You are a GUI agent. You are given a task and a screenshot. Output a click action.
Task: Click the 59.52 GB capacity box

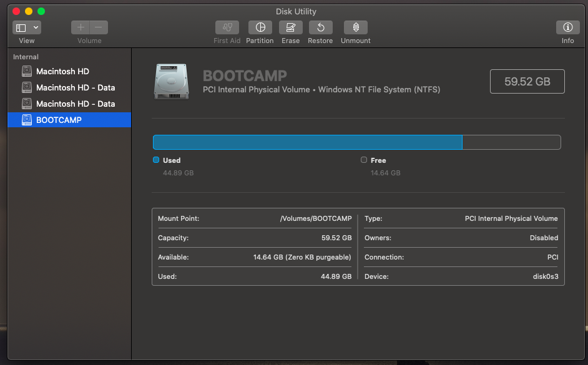[x=527, y=82]
